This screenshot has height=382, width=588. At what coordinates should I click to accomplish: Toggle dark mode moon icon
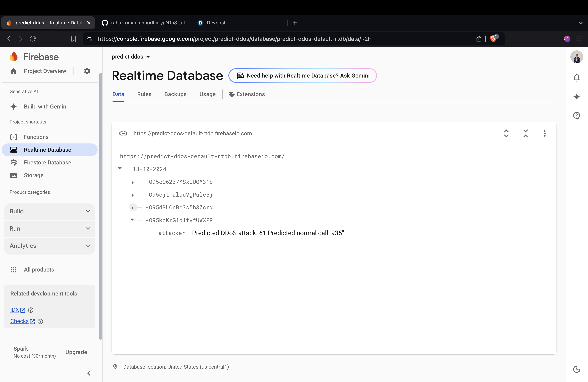(576, 369)
